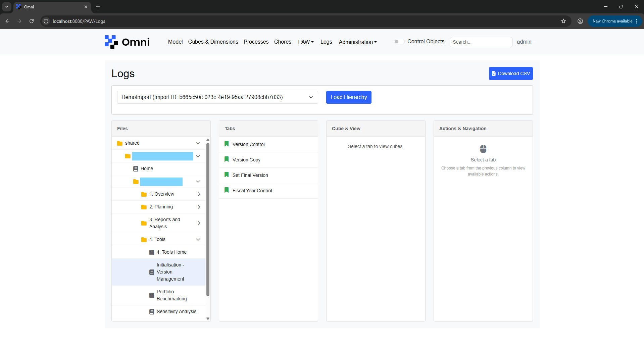Navigate to Chores

283,42
